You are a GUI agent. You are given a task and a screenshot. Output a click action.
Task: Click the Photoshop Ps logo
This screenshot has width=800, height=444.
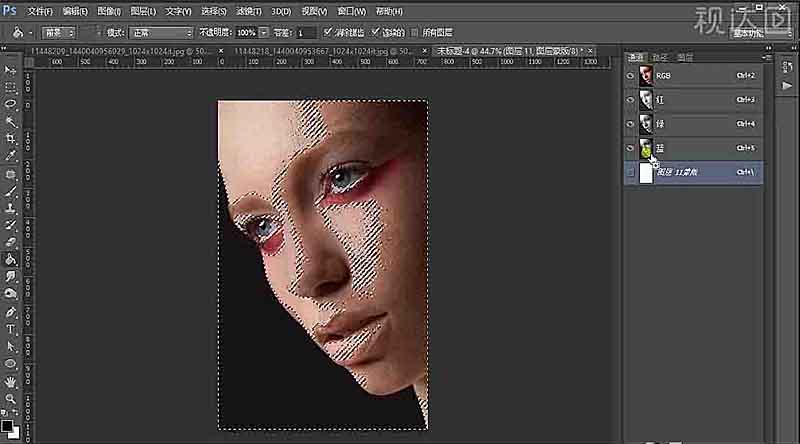point(10,11)
